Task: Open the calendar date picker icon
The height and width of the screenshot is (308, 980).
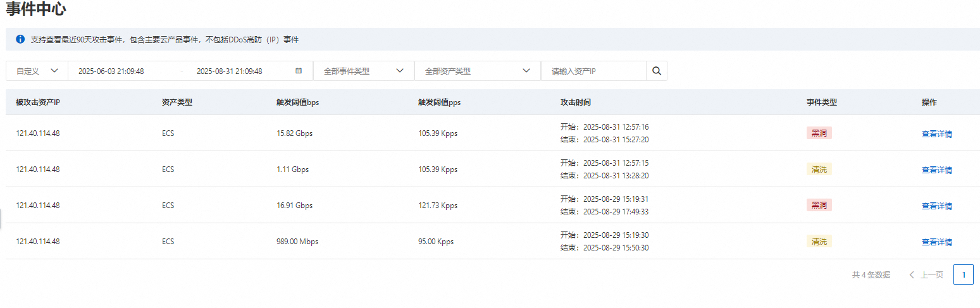Action: pyautogui.click(x=299, y=71)
